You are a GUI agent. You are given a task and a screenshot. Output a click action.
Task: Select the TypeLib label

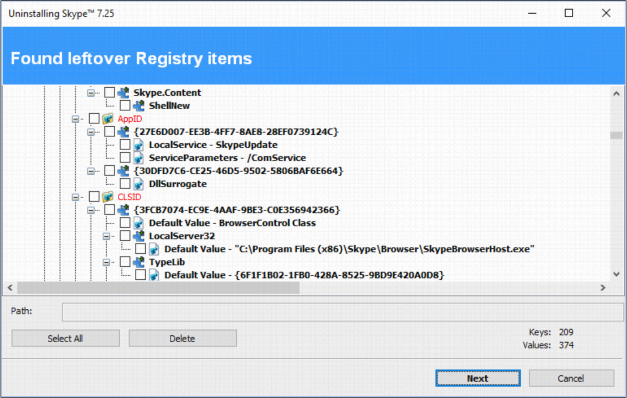167,262
